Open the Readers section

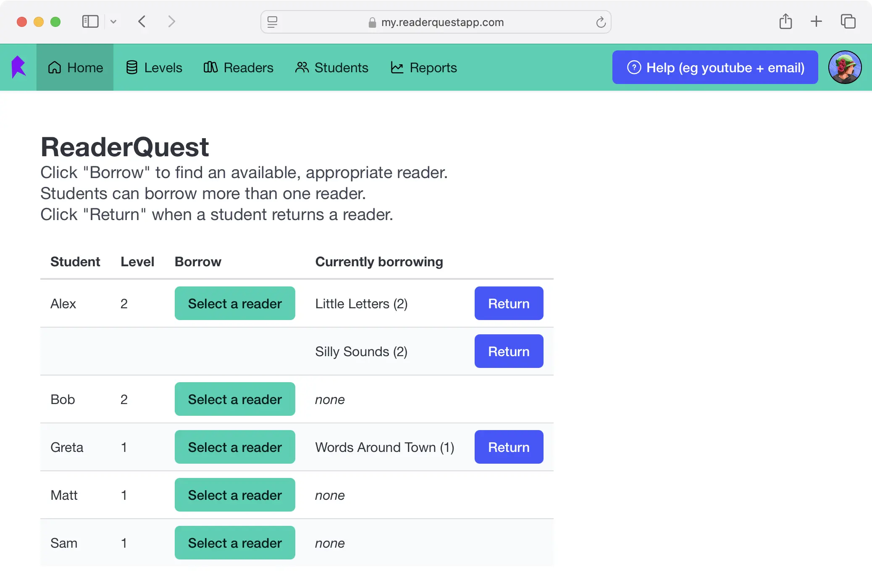click(238, 68)
